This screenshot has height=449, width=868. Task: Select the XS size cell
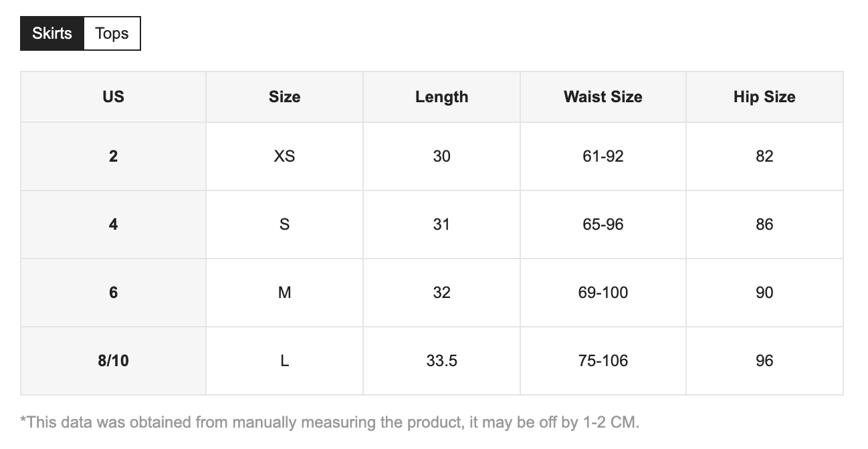[284, 156]
